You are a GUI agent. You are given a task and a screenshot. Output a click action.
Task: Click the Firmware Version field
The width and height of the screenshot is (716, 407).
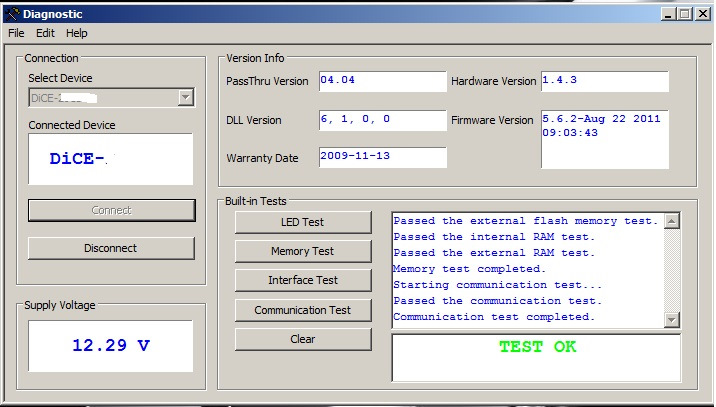coord(605,139)
